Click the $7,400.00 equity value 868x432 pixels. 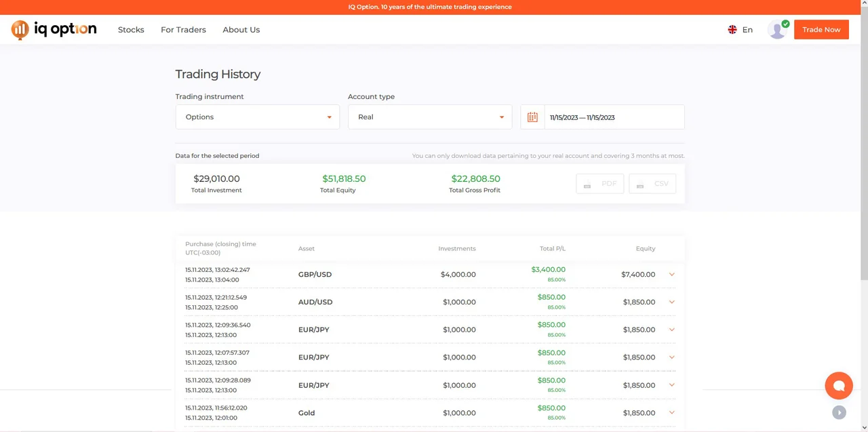click(638, 275)
